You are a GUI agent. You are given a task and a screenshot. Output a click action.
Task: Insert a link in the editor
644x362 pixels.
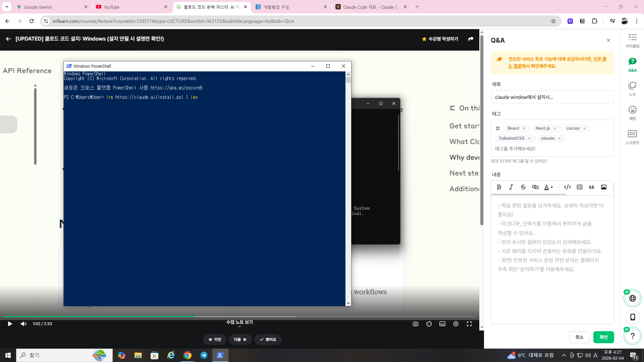(x=535, y=187)
